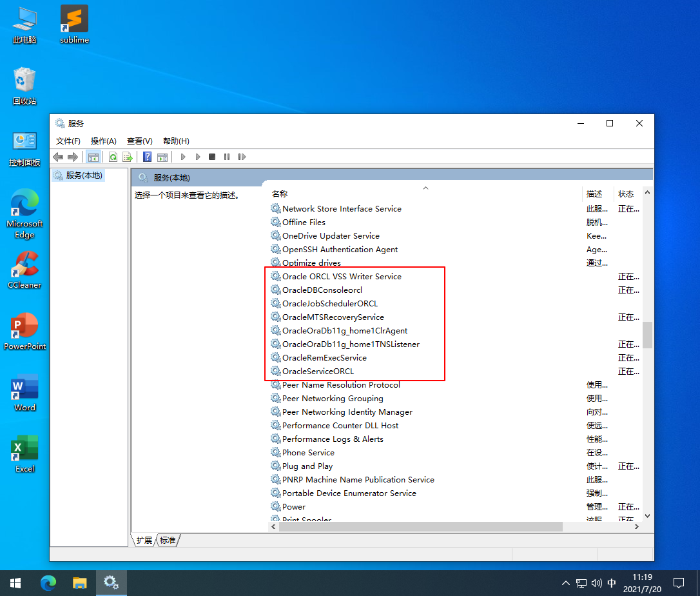Click the Properties pane toolbar icon
700x596 pixels.
[162, 157]
